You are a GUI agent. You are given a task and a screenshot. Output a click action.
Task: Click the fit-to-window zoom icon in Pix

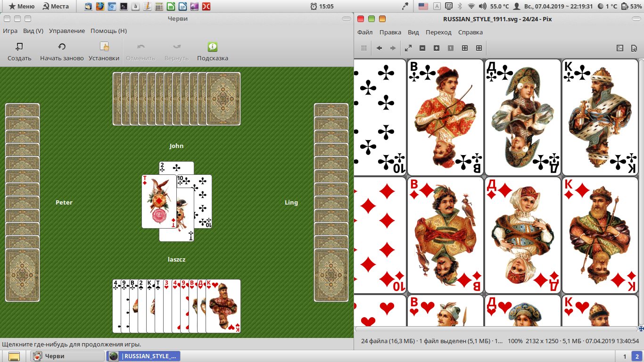coord(465,48)
